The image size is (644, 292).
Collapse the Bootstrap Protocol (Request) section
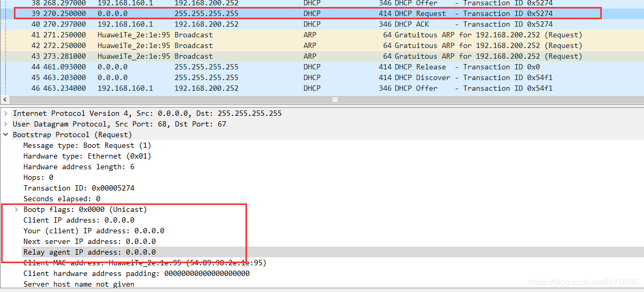tap(5, 135)
